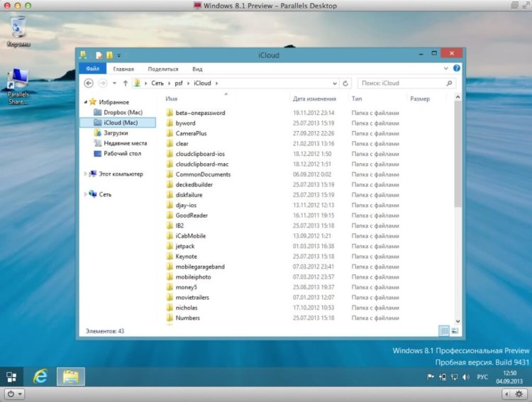Click the Forward navigation arrow

(x=102, y=83)
